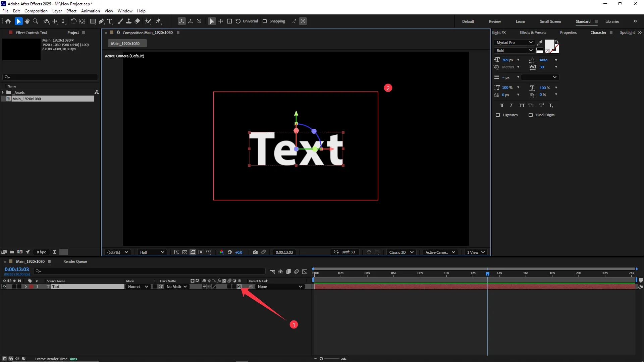Open the Composition menu
This screenshot has height=362, width=644.
36,11
